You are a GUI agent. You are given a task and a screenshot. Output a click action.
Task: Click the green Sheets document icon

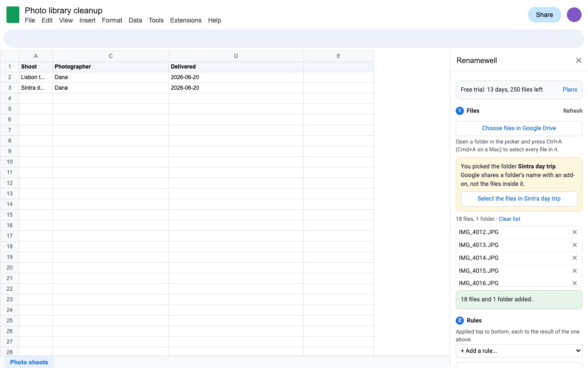[13, 15]
